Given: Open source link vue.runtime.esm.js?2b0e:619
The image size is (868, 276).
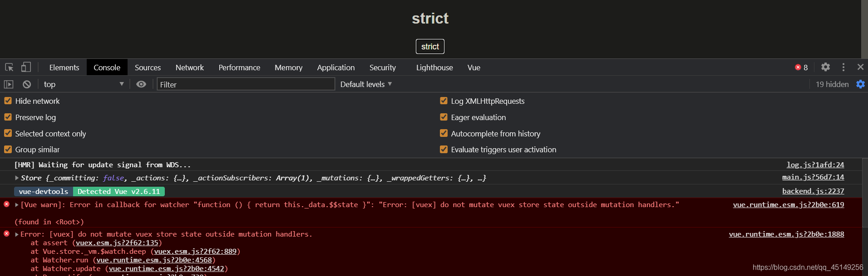Looking at the screenshot, I should pyautogui.click(x=789, y=205).
